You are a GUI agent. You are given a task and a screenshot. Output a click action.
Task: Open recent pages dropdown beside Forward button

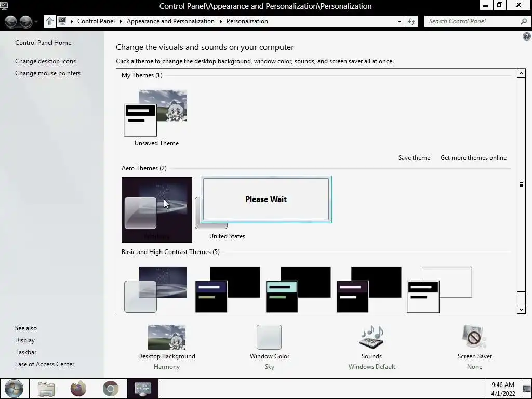click(36, 22)
